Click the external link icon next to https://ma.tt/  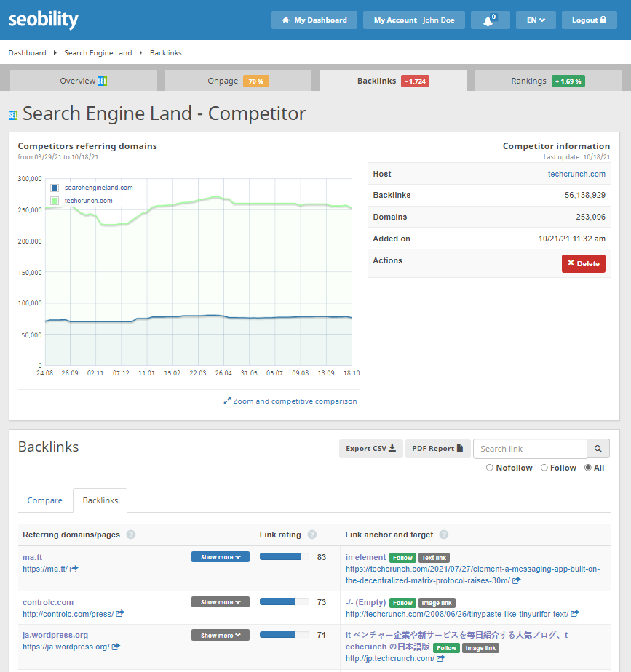tap(74, 569)
